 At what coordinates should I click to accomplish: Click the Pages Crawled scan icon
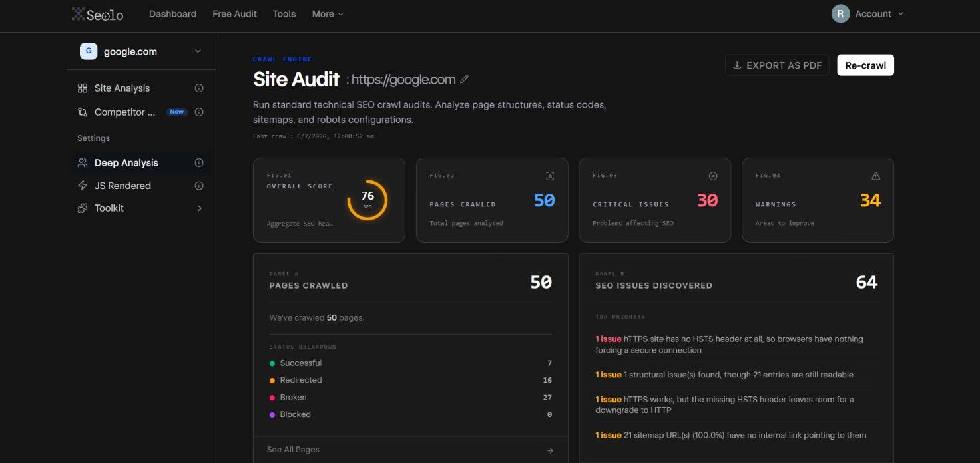[x=550, y=176]
